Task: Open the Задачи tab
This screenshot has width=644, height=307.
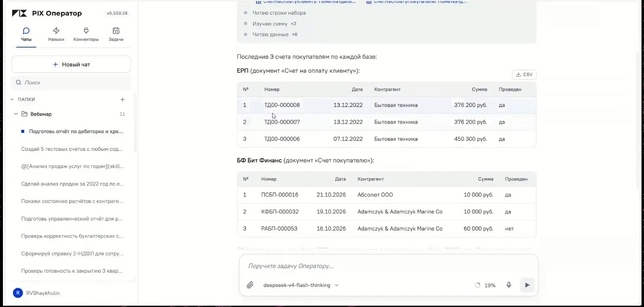Action: [x=116, y=35]
